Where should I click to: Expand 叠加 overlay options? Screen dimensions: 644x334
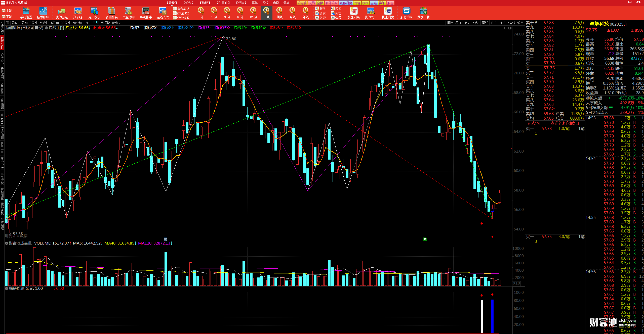[x=458, y=23]
